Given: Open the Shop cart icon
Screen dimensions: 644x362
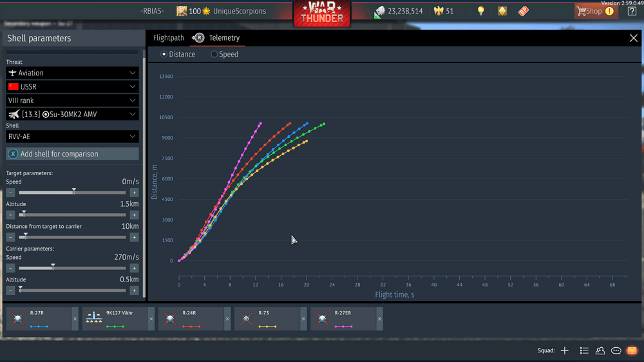Looking at the screenshot, I should tap(582, 11).
